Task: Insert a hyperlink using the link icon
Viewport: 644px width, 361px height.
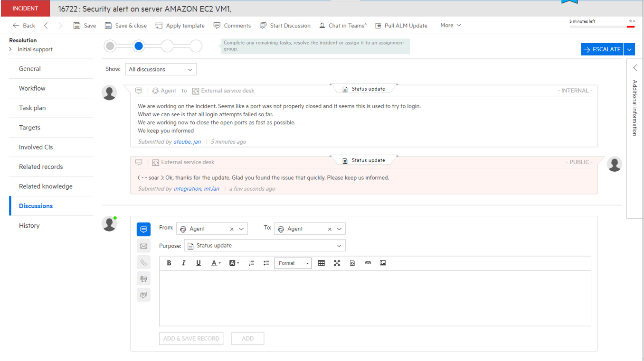Action: pyautogui.click(x=368, y=263)
